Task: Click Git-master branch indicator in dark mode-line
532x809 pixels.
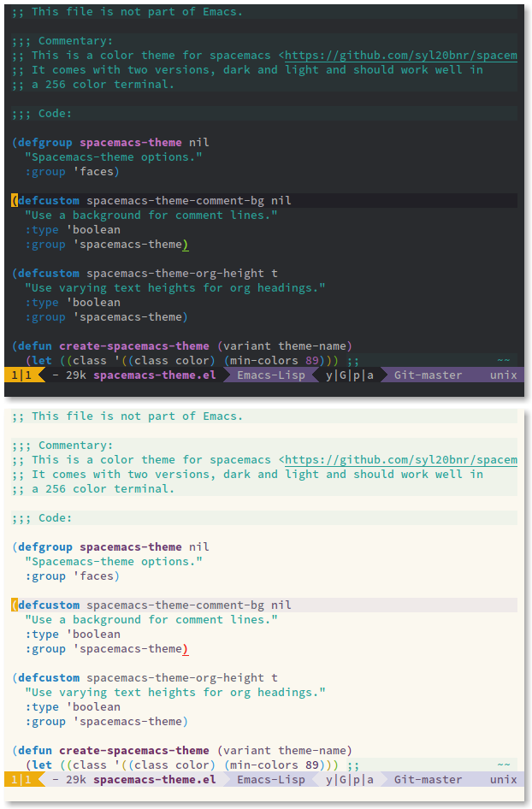Action: coord(429,375)
